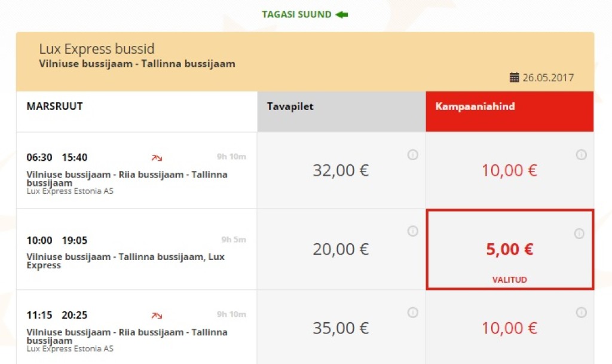Click the transfer arrow icon on 06:30 route
The image size is (612, 364).
click(x=157, y=158)
